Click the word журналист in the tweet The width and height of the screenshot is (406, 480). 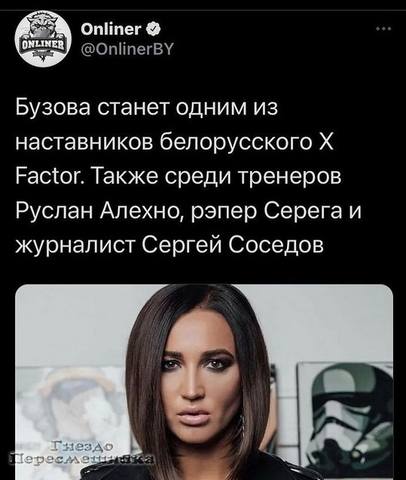point(76,246)
